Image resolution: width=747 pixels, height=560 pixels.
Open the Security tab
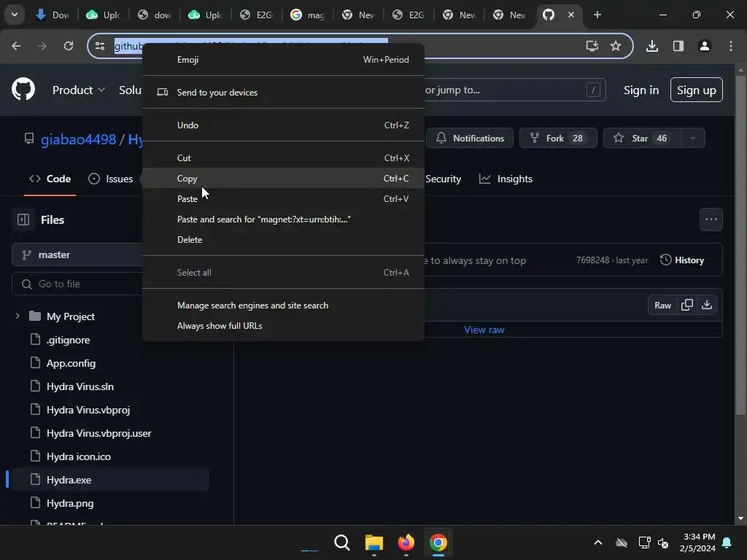click(x=443, y=179)
